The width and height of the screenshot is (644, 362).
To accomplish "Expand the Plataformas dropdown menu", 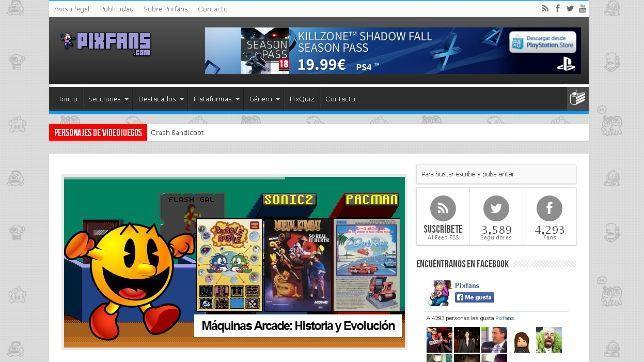I will coord(216,99).
